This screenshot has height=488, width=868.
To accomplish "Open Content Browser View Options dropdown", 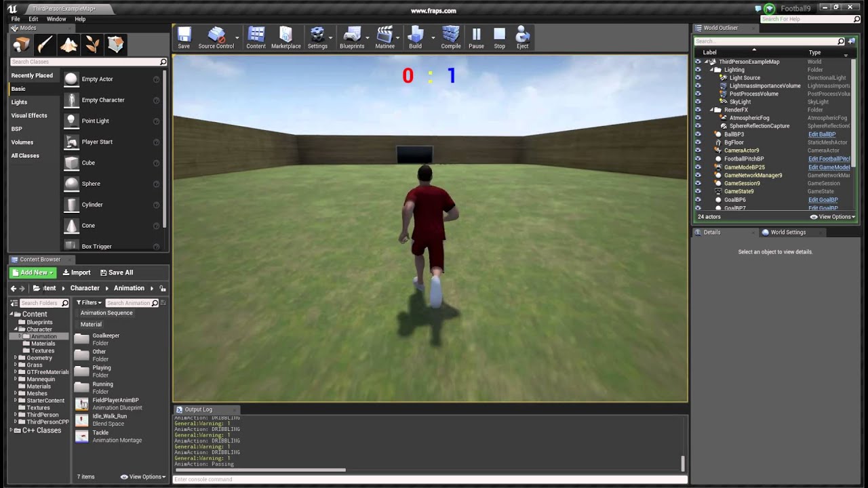I will coord(143,476).
